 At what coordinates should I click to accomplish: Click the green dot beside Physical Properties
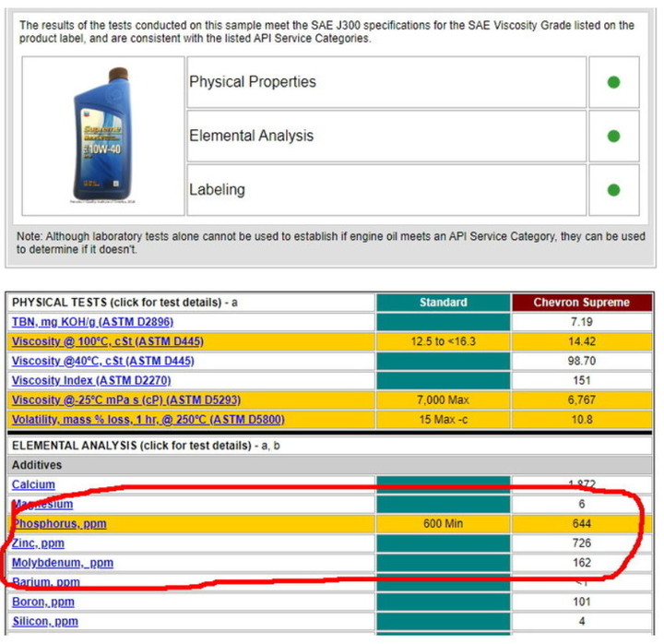613,82
